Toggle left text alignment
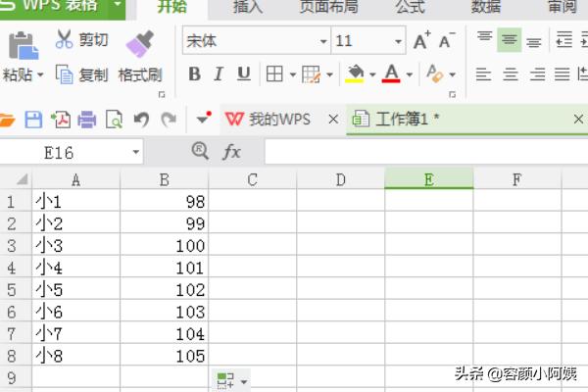The width and height of the screenshot is (588, 392). 484,74
